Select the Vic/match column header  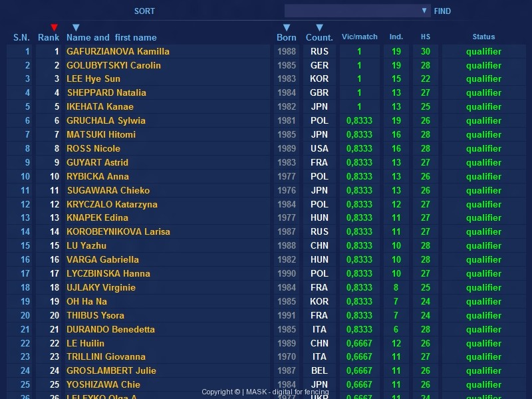(359, 37)
